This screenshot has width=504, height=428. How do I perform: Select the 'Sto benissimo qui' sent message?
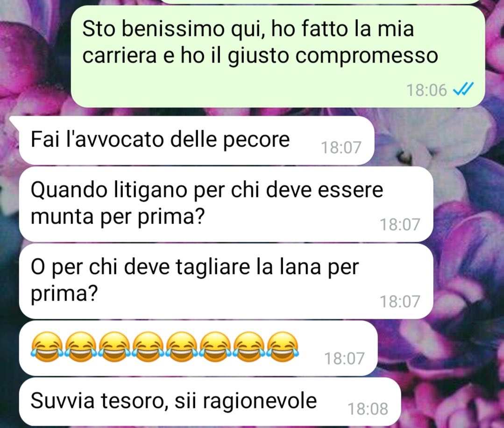[278, 56]
